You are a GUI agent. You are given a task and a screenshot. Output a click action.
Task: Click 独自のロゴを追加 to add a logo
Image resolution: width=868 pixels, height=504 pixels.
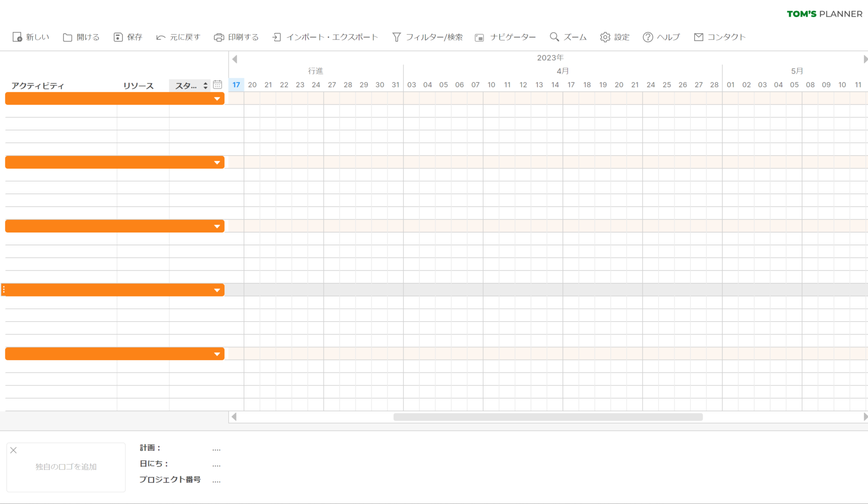click(x=66, y=467)
